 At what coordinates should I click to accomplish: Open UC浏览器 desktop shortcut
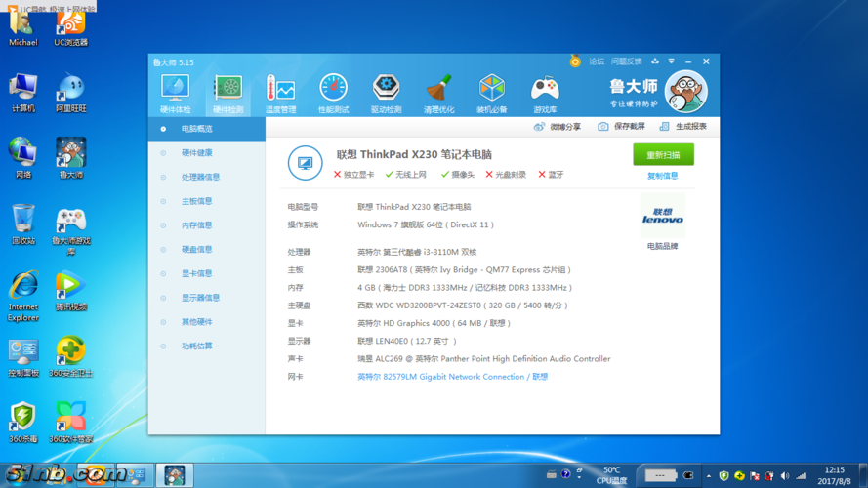pyautogui.click(x=71, y=28)
